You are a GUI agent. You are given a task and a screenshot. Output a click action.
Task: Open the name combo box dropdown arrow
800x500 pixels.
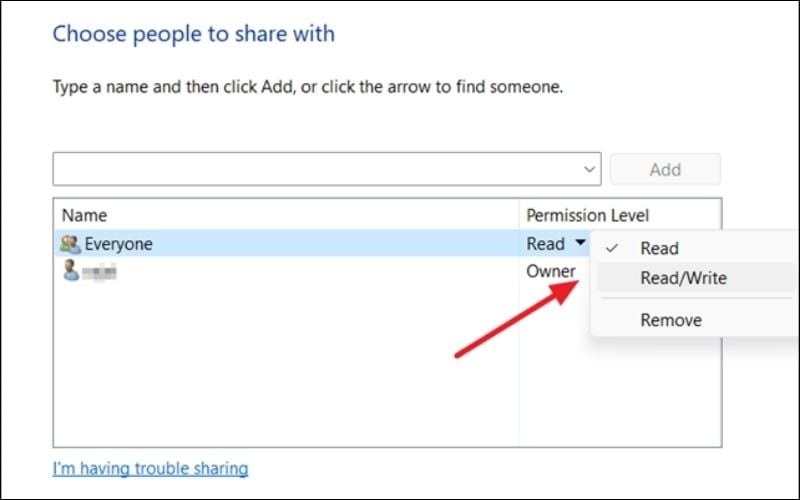tap(590, 169)
